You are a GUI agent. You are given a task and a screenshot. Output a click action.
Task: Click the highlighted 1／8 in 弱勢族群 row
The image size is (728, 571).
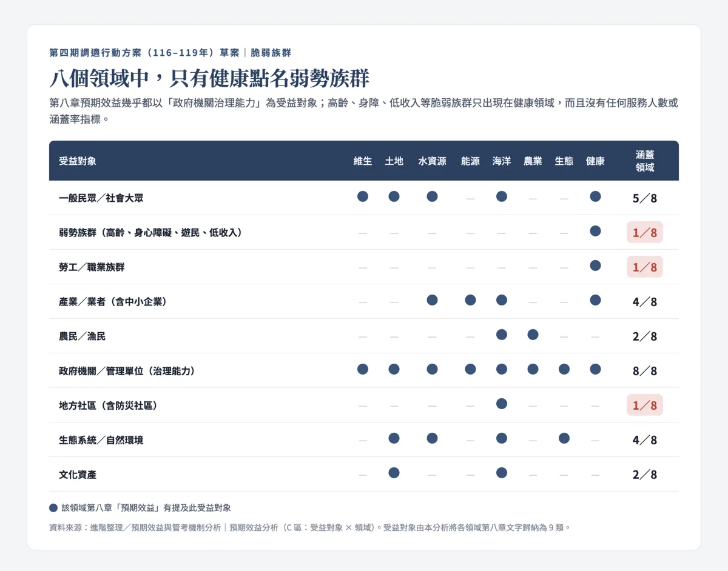[x=645, y=232]
